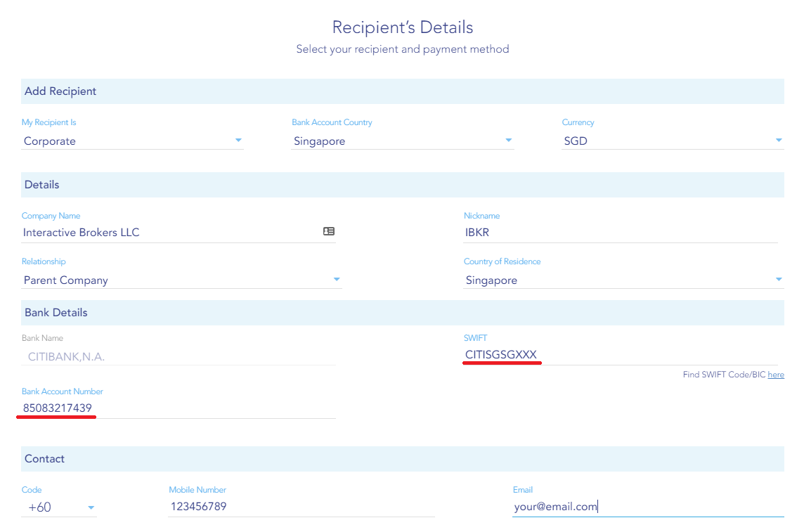Viewport: 804px width, 532px height.
Task: Click the 'Email' label
Action: coord(522,489)
